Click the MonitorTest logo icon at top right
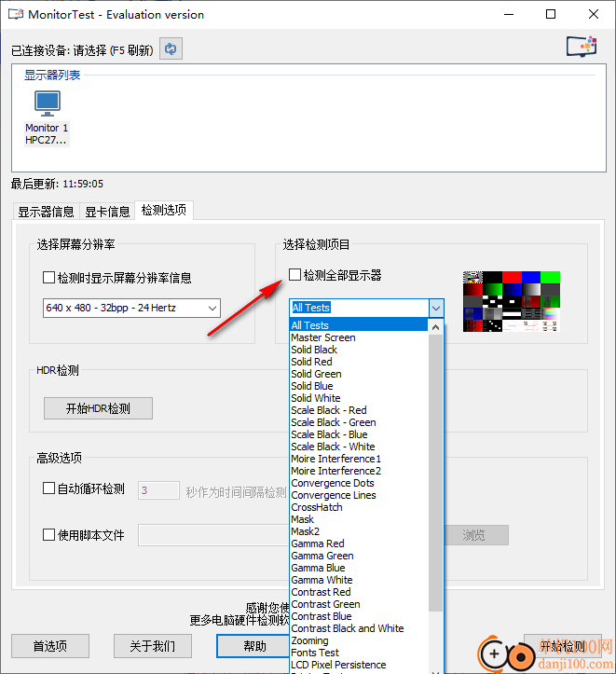The image size is (616, 674). [582, 46]
